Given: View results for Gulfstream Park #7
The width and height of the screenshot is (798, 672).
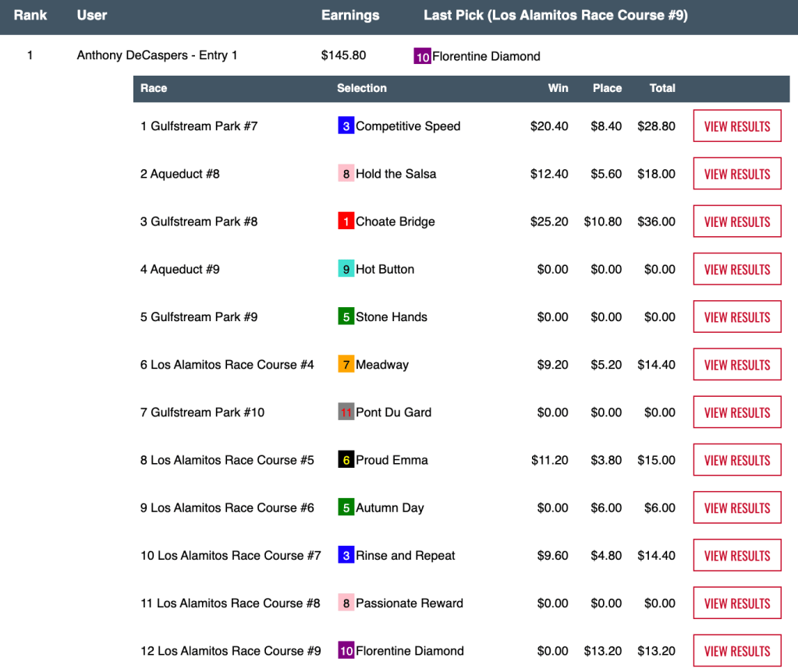Looking at the screenshot, I should [736, 126].
